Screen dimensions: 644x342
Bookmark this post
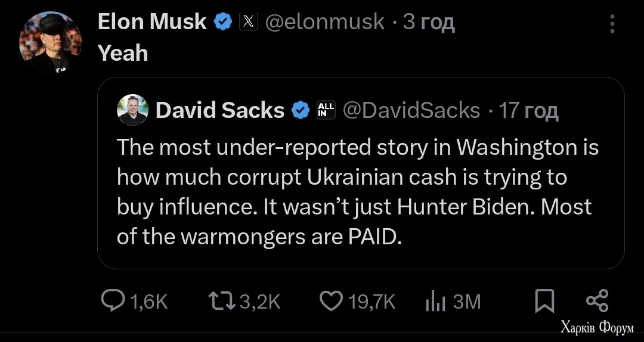tap(544, 301)
